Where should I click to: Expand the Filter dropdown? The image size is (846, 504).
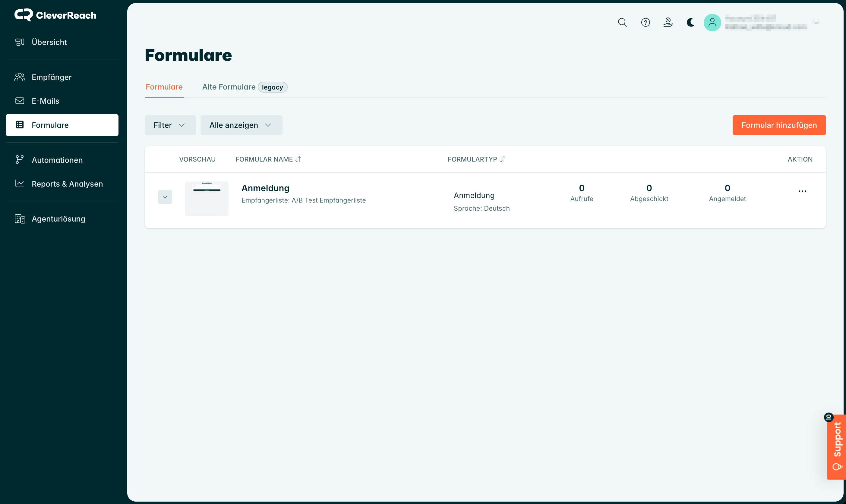point(170,125)
